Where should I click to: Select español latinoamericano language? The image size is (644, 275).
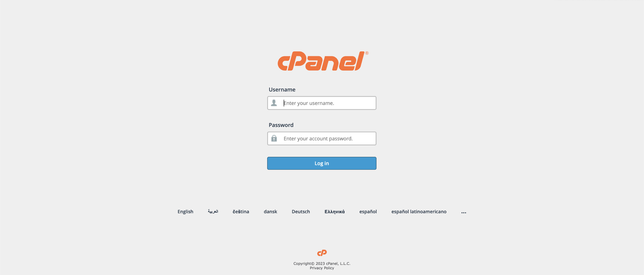pos(419,211)
